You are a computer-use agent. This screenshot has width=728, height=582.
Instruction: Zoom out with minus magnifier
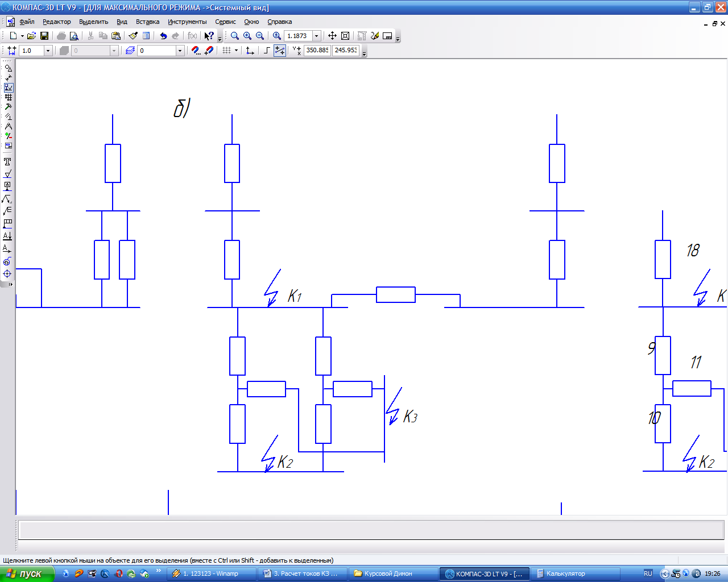[x=260, y=36]
